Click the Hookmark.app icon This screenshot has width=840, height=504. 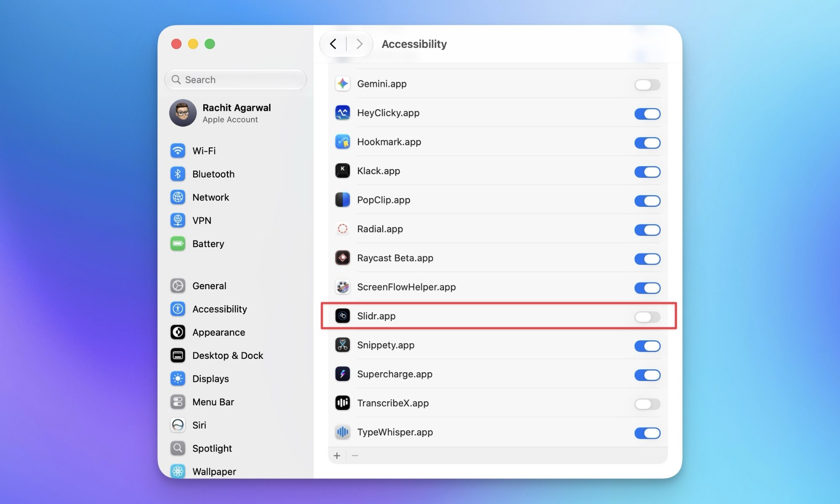342,142
